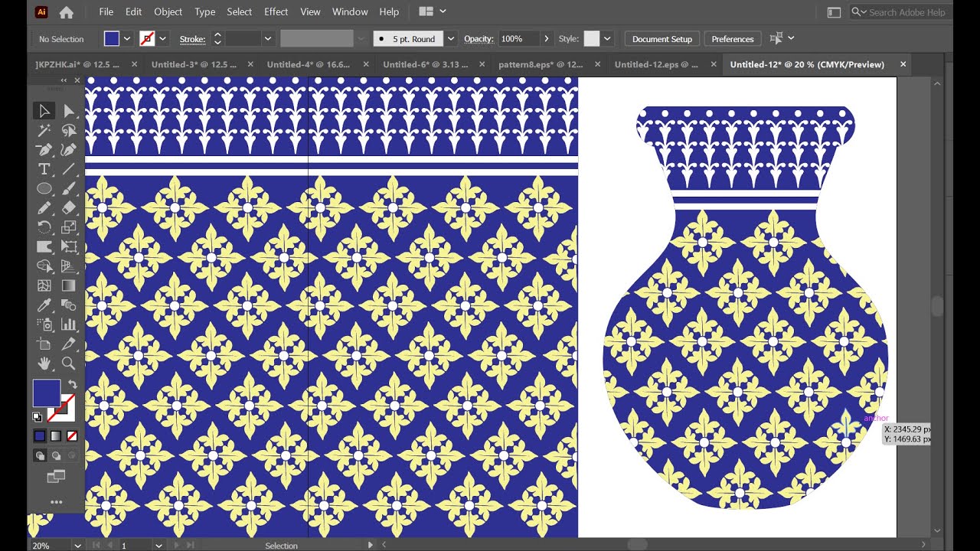Open the Effect menu

[x=276, y=11]
